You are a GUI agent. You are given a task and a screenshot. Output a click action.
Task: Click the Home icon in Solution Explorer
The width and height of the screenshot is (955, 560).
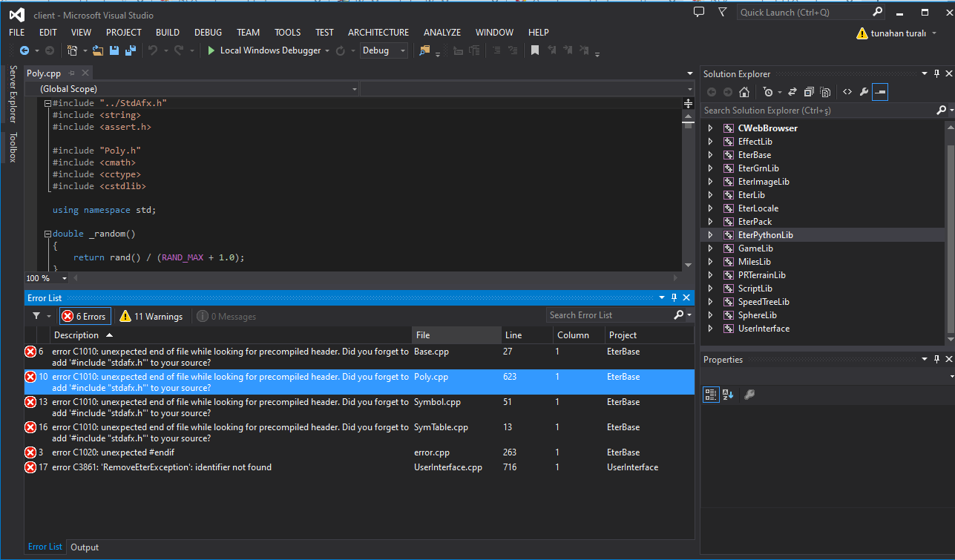click(x=744, y=92)
